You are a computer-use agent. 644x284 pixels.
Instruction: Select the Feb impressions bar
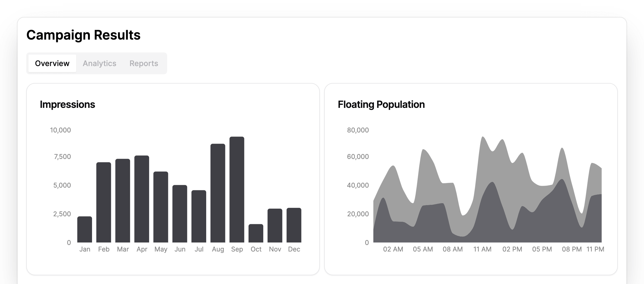(x=104, y=202)
